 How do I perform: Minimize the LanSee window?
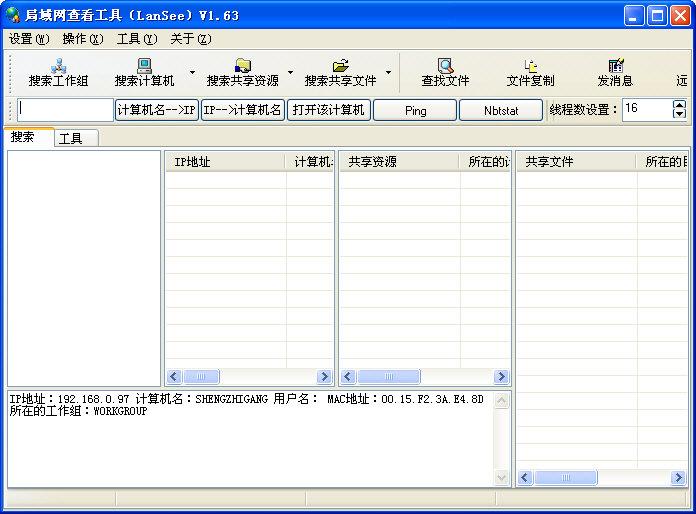tap(633, 16)
